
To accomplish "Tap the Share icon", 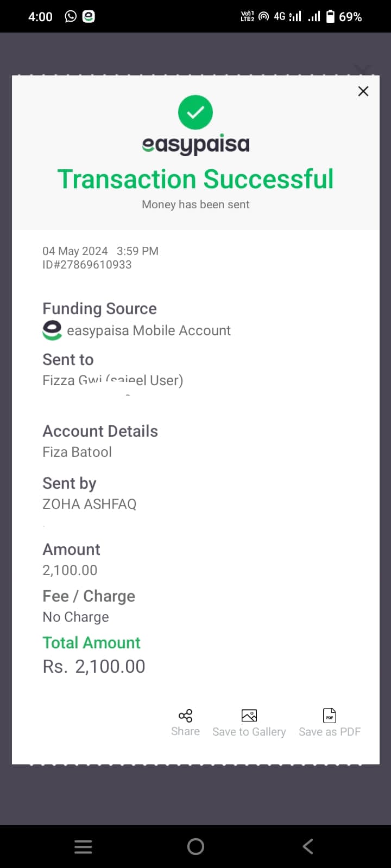I will 185,716.
